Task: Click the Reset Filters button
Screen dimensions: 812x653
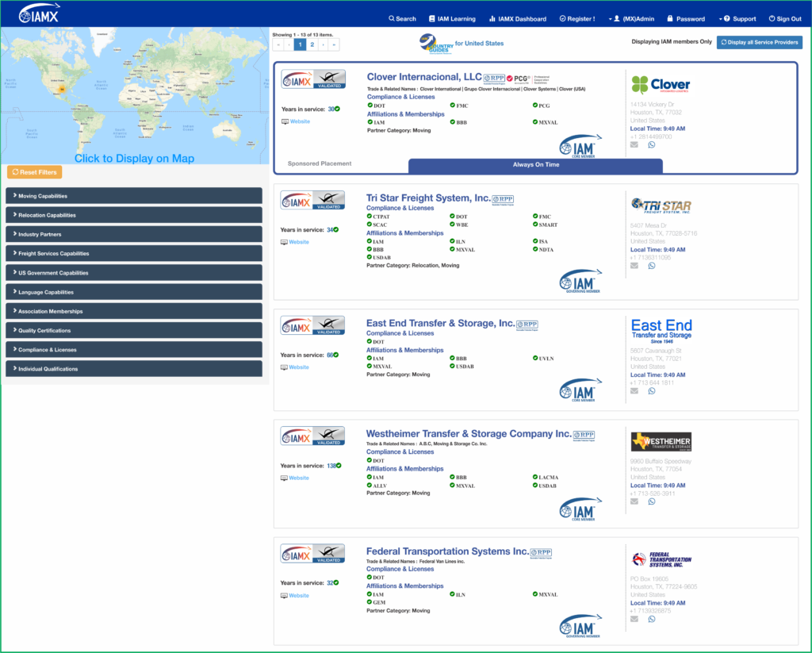Action: [x=35, y=172]
